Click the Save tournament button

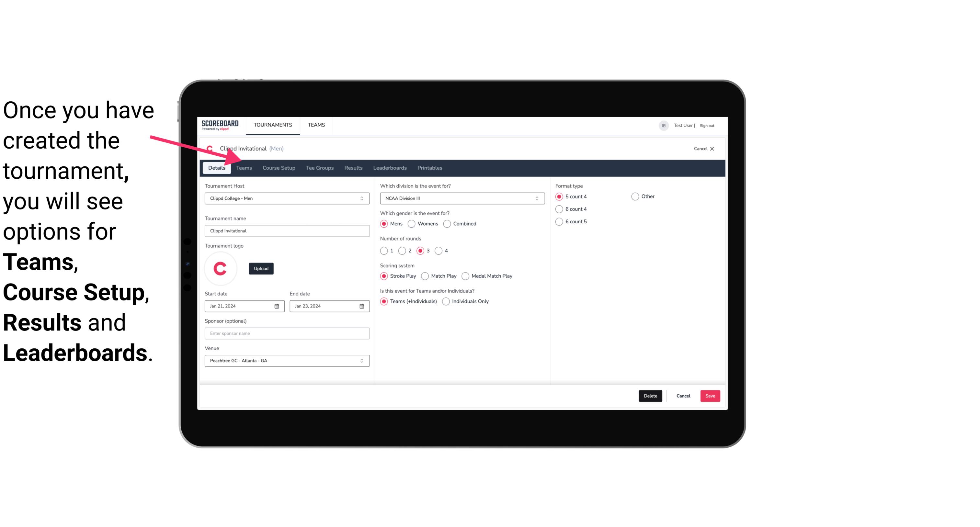click(x=710, y=395)
